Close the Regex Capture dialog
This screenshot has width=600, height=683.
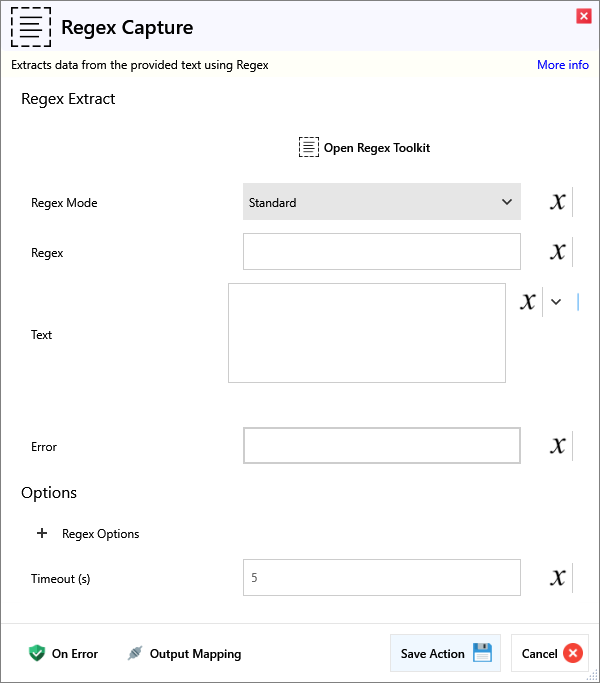(583, 16)
